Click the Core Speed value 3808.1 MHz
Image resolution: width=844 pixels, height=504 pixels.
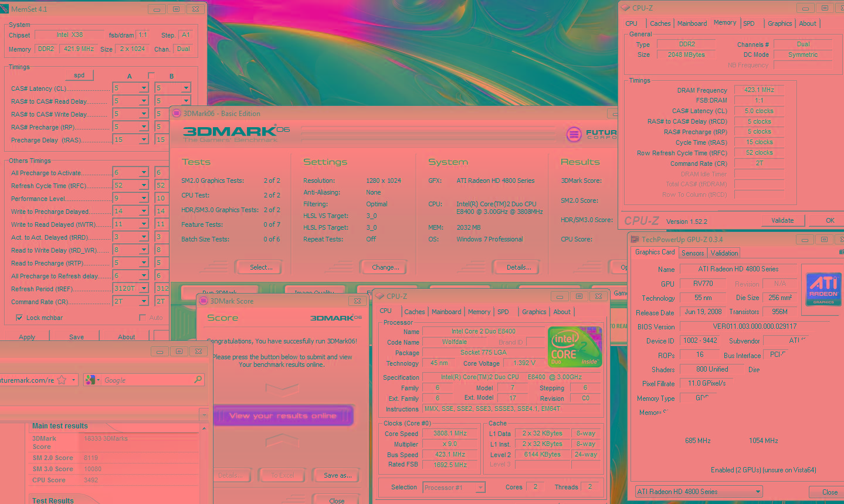click(450, 434)
